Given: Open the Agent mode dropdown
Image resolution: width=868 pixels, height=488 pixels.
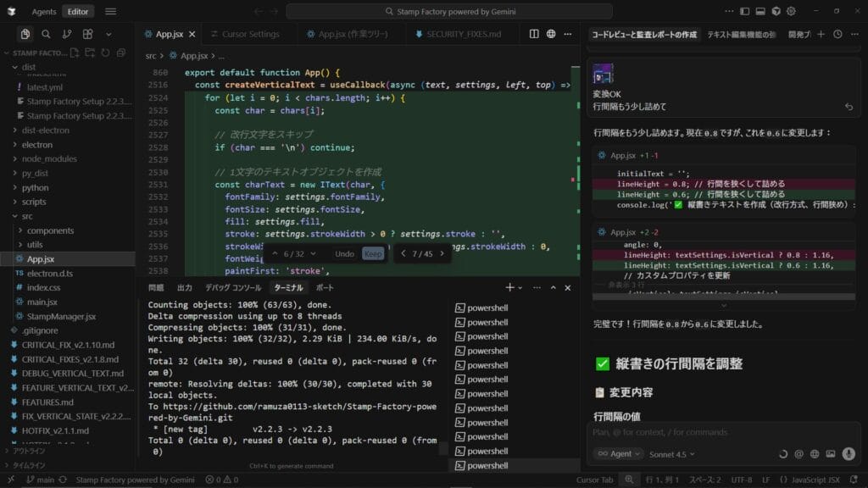Looking at the screenshot, I should (616, 453).
